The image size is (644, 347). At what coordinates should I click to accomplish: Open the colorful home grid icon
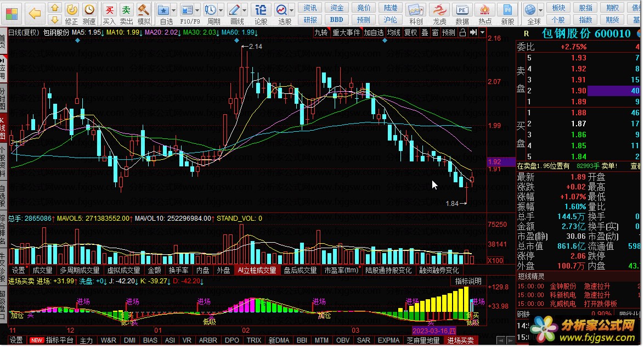[x=12, y=14]
